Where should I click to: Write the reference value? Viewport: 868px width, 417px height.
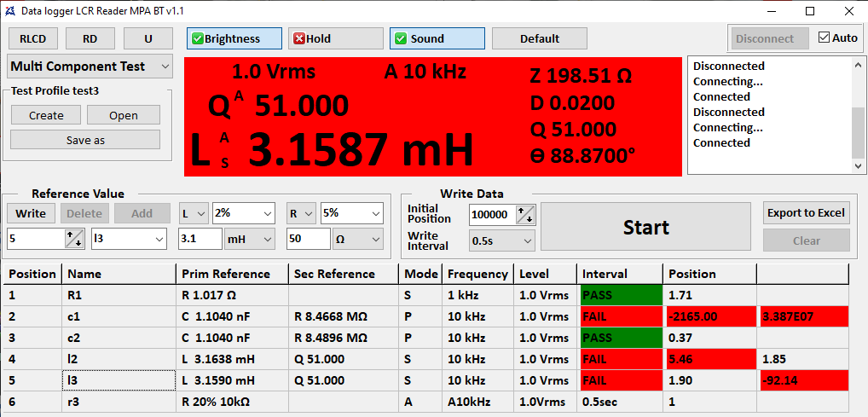tap(31, 213)
